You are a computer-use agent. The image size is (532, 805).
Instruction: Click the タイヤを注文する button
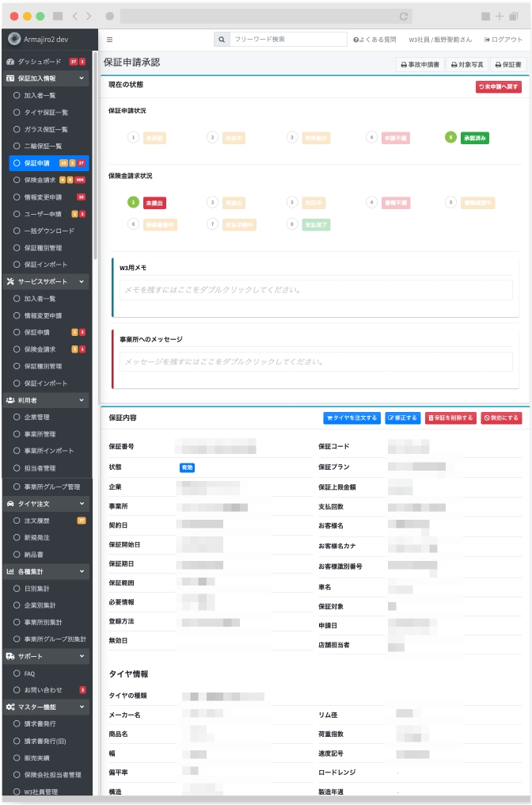pos(351,418)
